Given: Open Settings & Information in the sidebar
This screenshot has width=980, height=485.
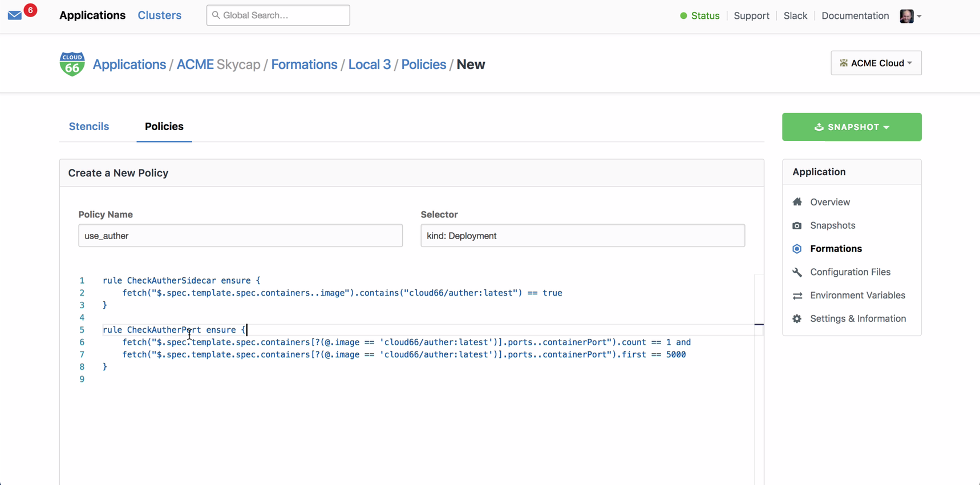Looking at the screenshot, I should [858, 319].
